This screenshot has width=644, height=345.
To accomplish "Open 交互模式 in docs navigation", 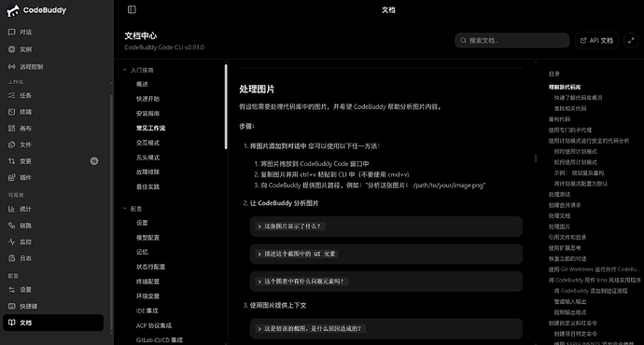I will (147, 143).
